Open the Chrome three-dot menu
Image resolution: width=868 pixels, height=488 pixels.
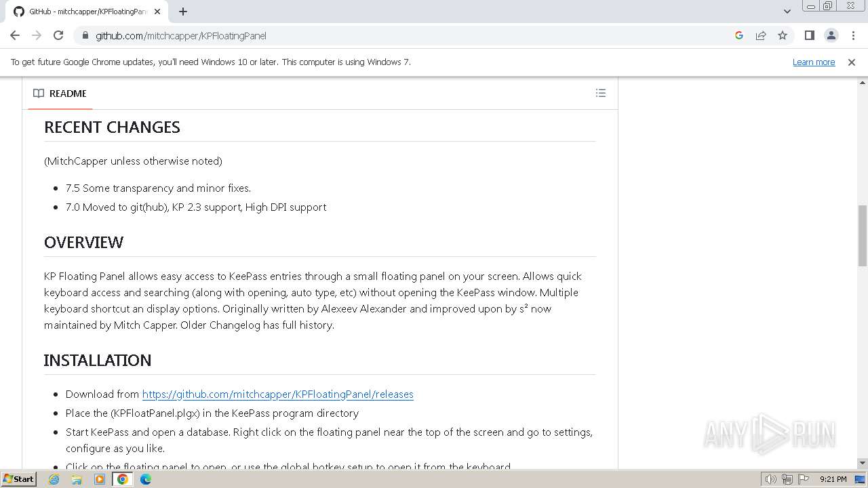tap(852, 35)
